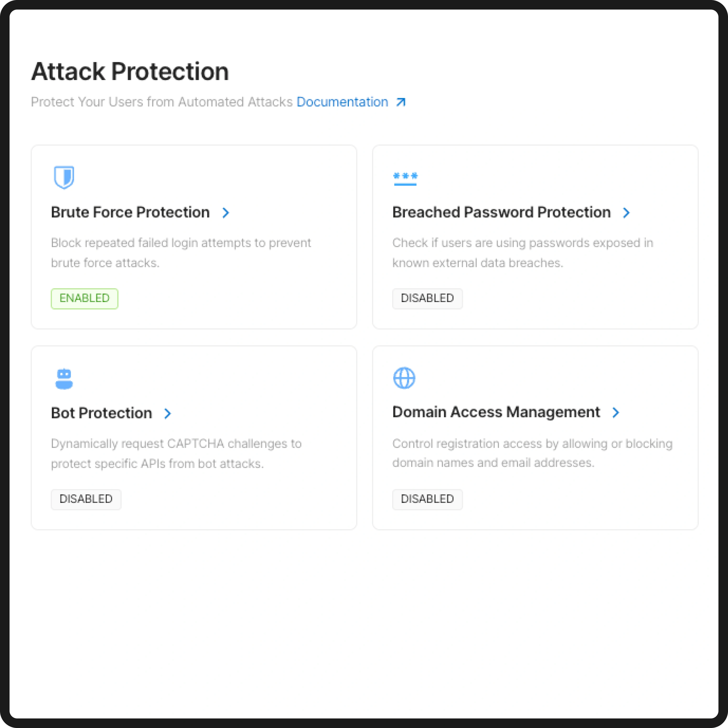The width and height of the screenshot is (728, 728).
Task: Click DISABLED badge on Domain Access Management
Action: click(427, 499)
